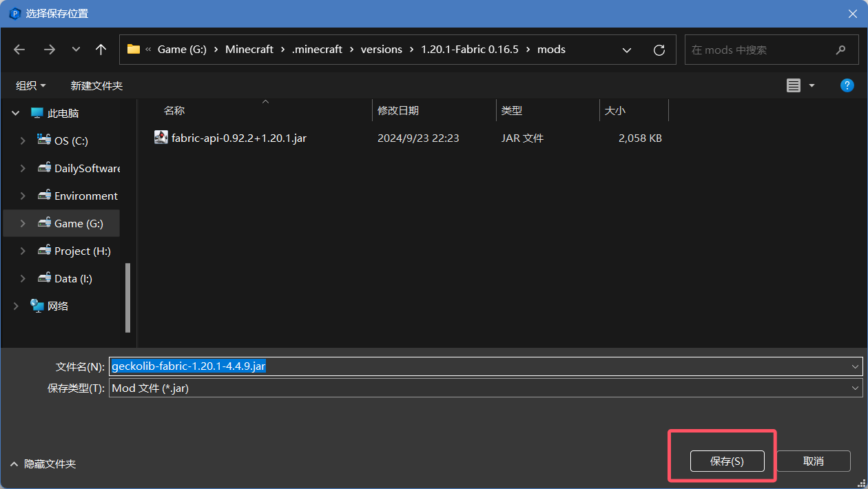This screenshot has width=868, height=489.
Task: Select versions in the address path
Action: (x=382, y=50)
